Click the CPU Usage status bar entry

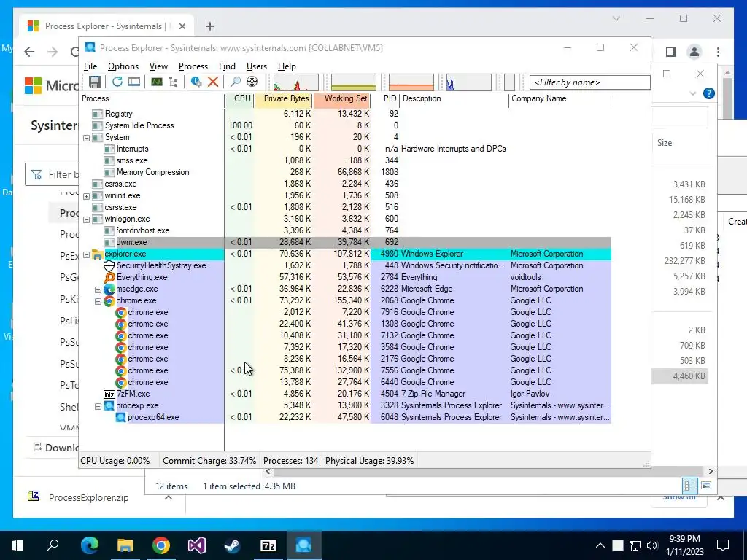point(115,461)
